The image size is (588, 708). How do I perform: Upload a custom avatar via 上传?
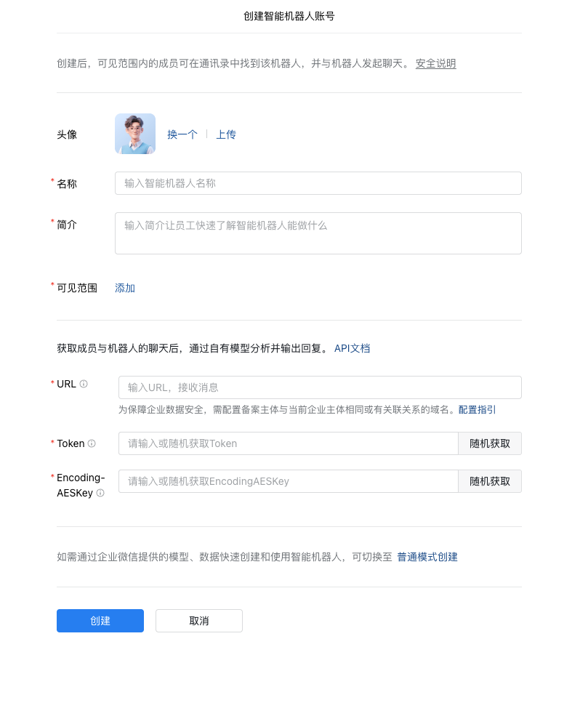coord(225,134)
